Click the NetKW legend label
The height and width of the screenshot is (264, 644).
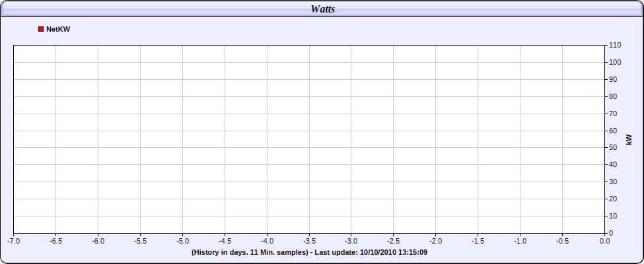tap(58, 29)
